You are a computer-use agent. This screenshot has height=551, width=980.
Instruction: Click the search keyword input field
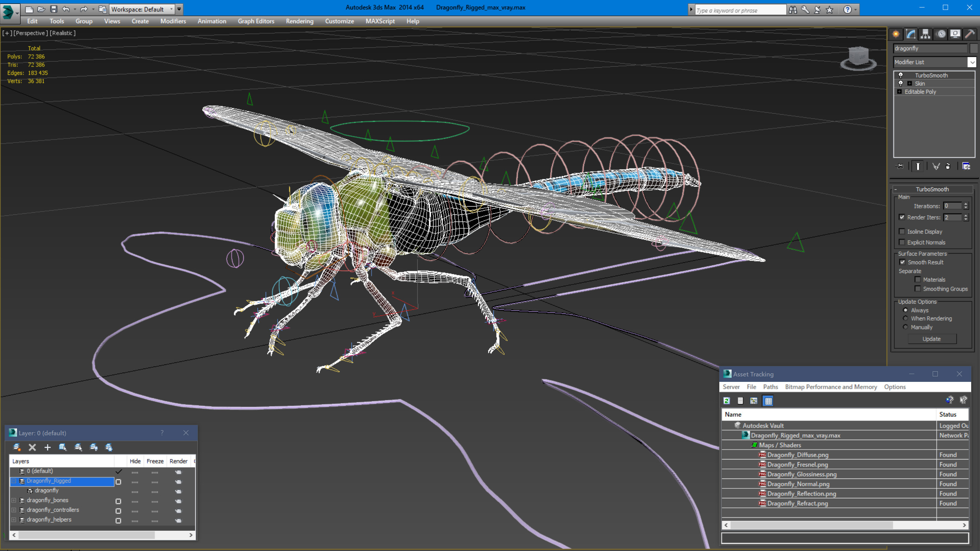(740, 10)
